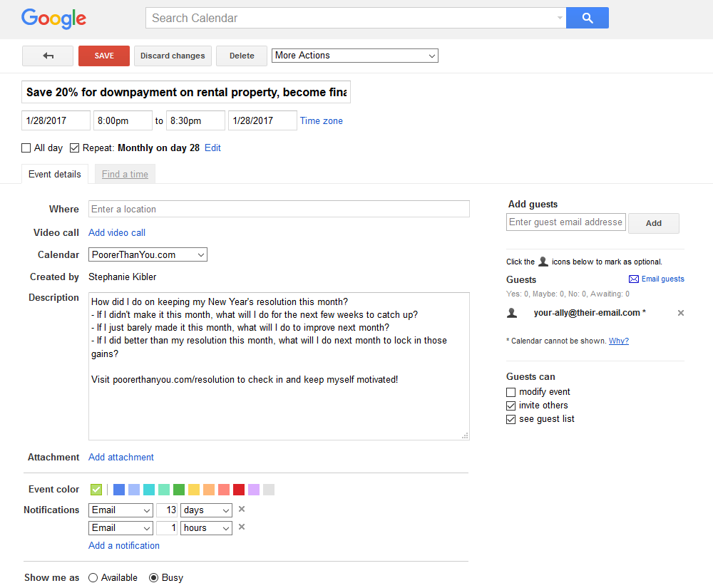Click the red SAVE button
The width and height of the screenshot is (713, 588).
coord(104,56)
